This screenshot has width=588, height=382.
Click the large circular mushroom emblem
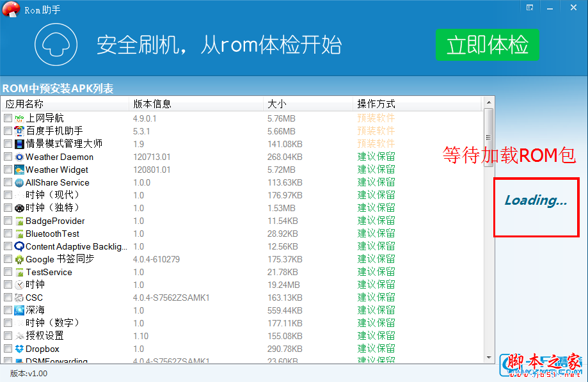click(x=56, y=45)
